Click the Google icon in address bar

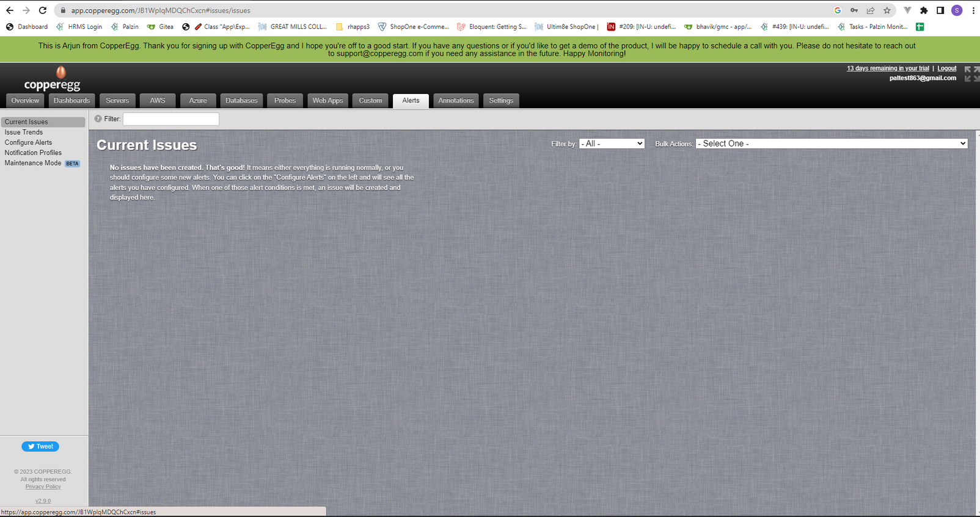pos(838,10)
